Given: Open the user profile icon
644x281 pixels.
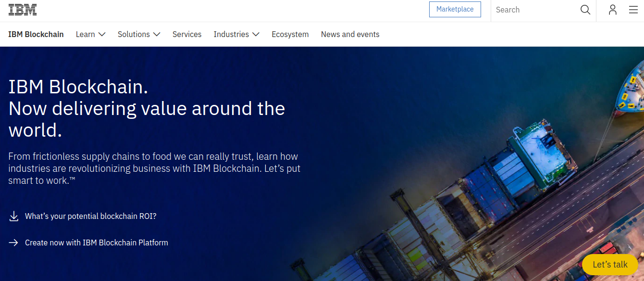Looking at the screenshot, I should 612,10.
